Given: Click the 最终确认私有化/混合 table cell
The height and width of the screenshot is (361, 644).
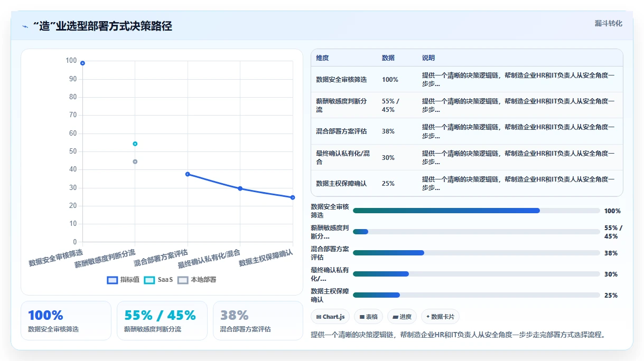Looking at the screenshot, I should 343,157.
